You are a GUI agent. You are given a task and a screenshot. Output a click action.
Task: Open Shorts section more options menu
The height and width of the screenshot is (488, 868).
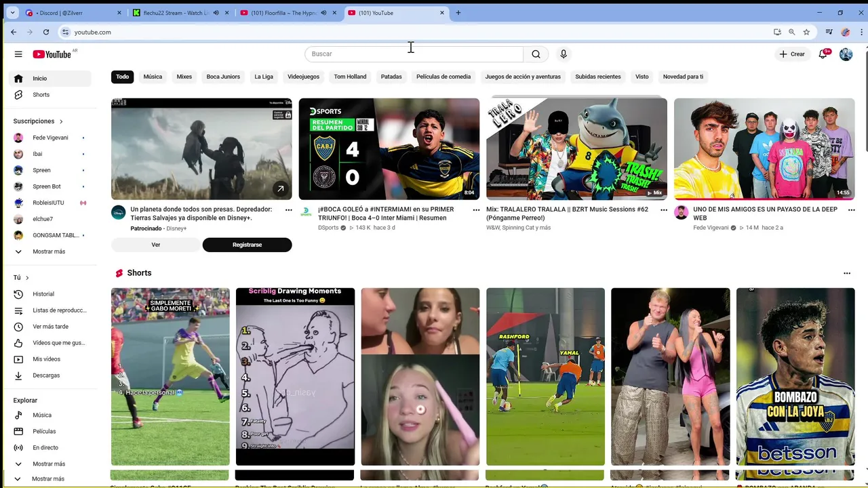pyautogui.click(x=847, y=273)
